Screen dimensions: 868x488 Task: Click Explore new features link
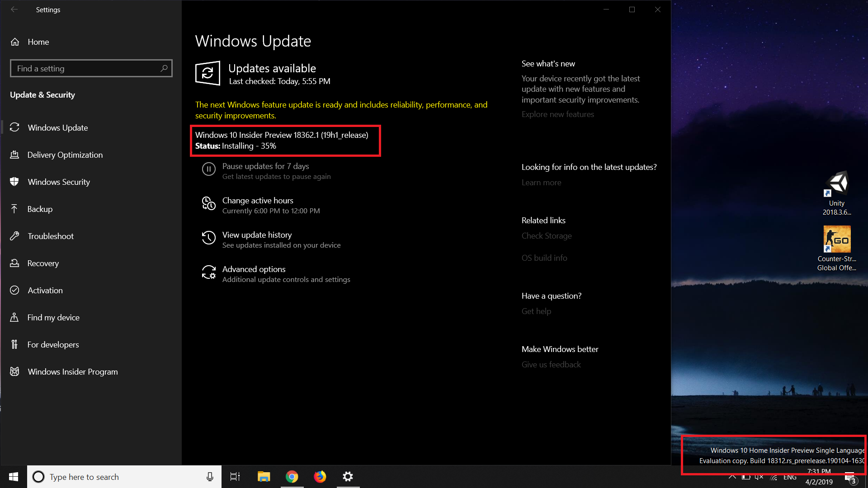point(557,114)
